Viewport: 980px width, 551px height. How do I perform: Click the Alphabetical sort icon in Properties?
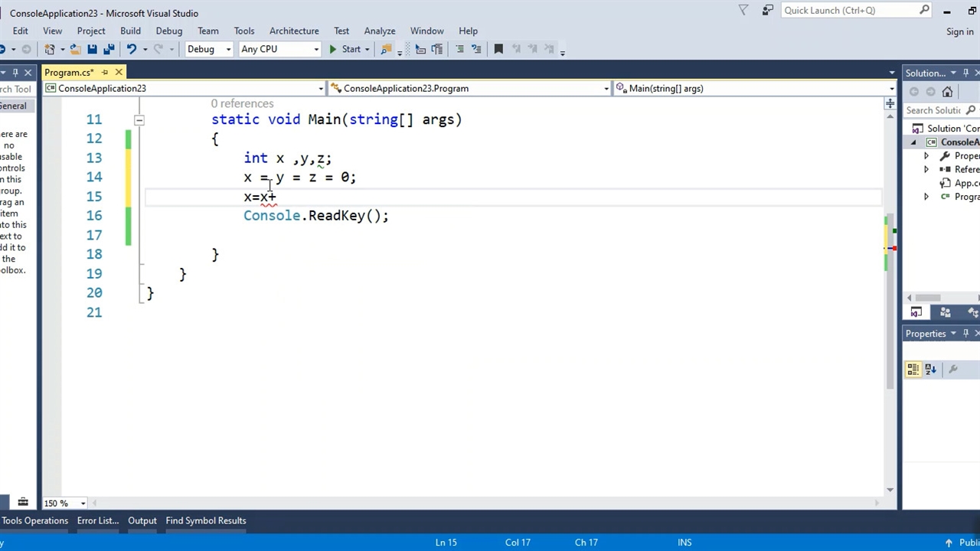[x=930, y=369]
